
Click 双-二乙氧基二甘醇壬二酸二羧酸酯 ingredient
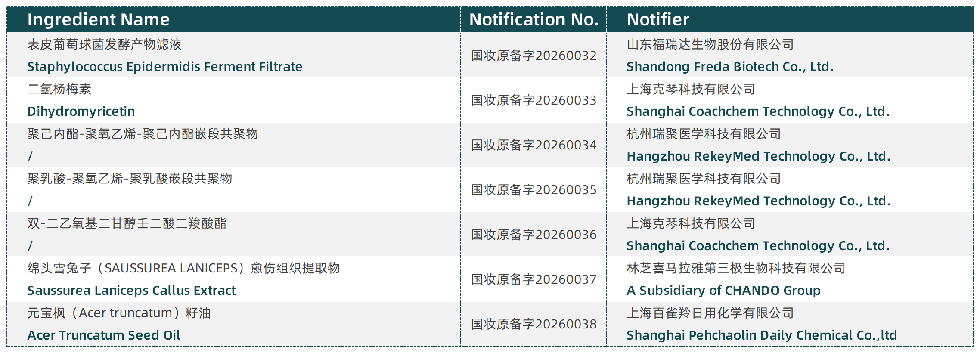127,223
